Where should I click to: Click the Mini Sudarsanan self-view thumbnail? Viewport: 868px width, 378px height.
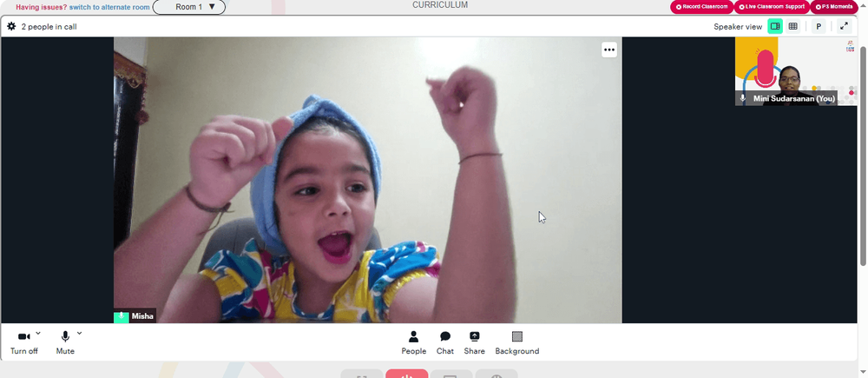[795, 71]
